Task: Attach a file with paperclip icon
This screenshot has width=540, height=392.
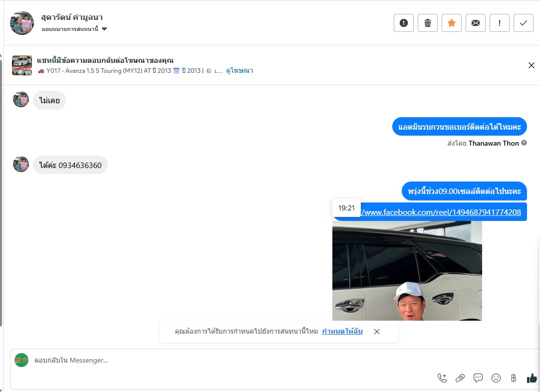Action: [460, 378]
